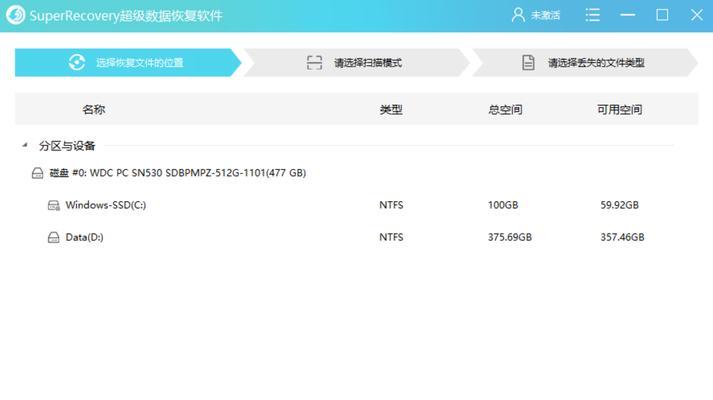Click the Data(D:) drive icon
713x400 pixels.
(54, 237)
